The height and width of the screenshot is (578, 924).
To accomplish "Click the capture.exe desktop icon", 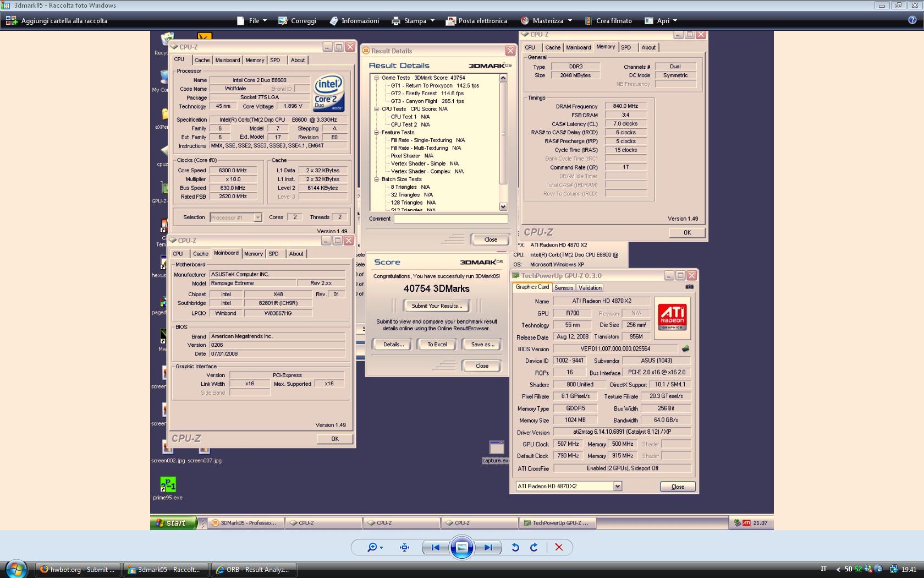I will (x=496, y=452).
